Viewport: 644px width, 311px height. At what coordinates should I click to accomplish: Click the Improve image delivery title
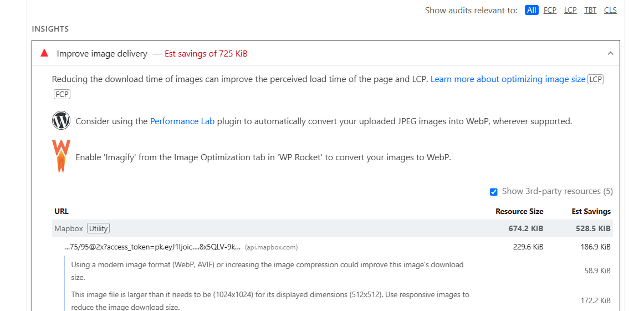[x=102, y=54]
